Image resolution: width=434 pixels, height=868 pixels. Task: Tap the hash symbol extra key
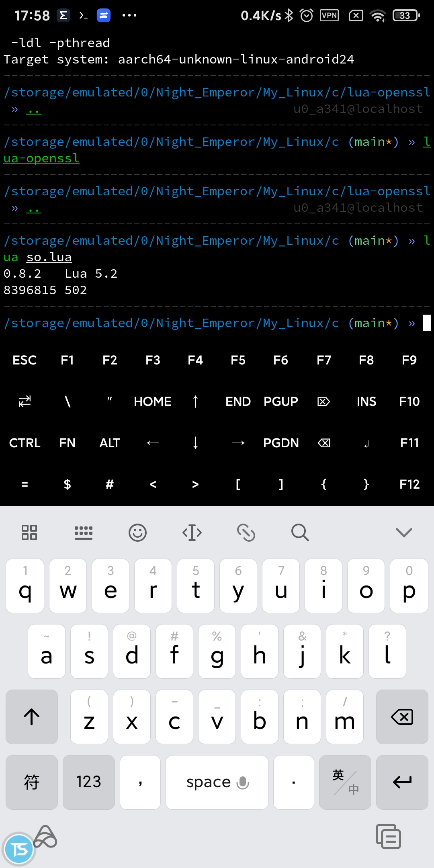110,484
